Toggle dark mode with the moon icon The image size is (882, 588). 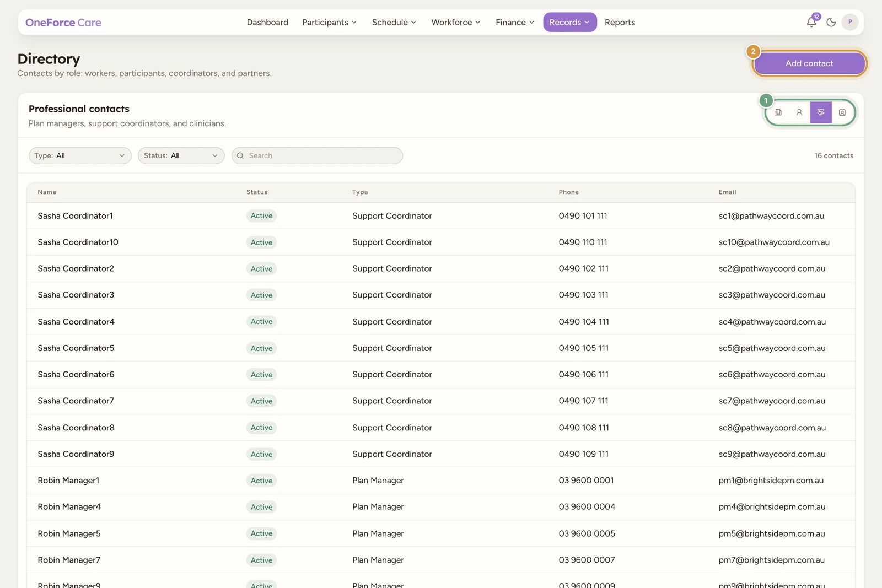point(831,22)
